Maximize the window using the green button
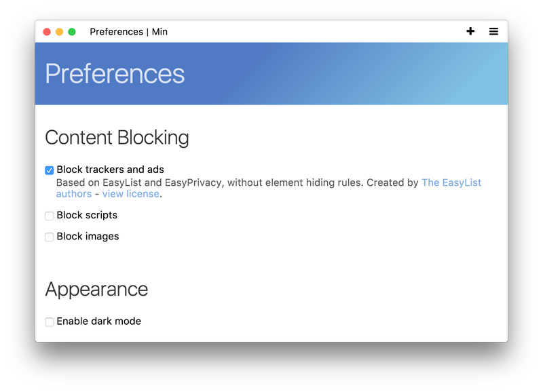The width and height of the screenshot is (543, 392). (x=72, y=32)
